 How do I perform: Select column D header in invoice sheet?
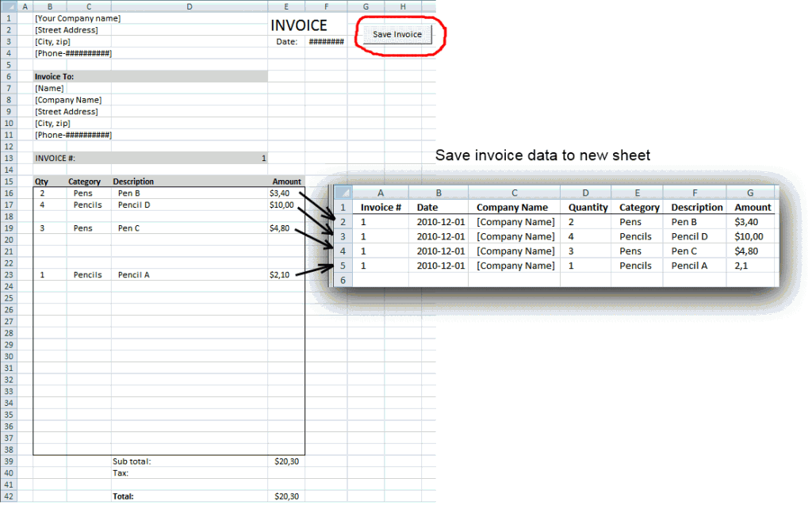(x=189, y=6)
